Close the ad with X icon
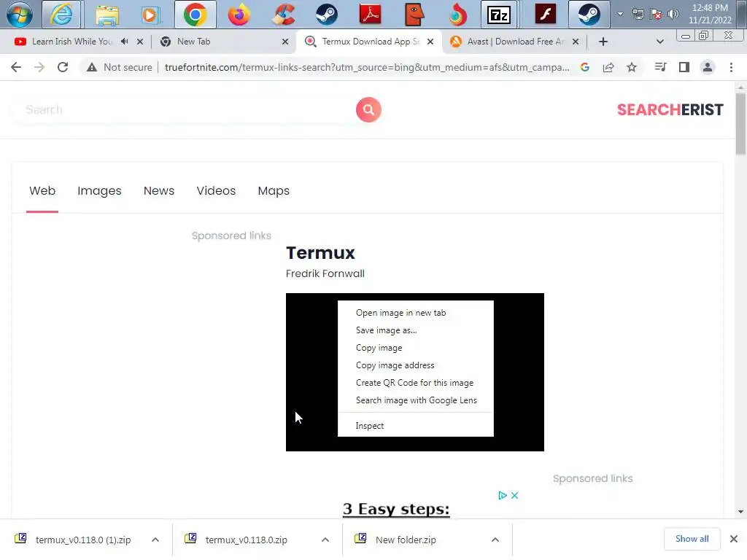Image resolution: width=747 pixels, height=560 pixels. [514, 496]
